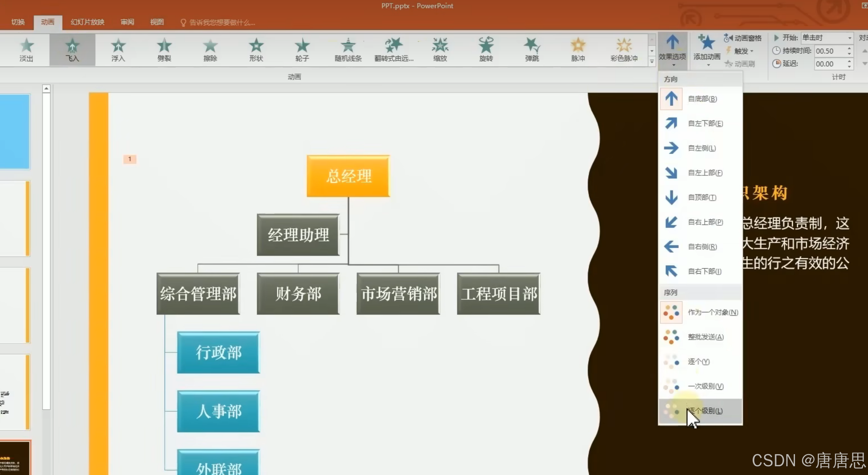Apply the 弹跳 (Bounce) animation
The width and height of the screenshot is (868, 475).
[532, 50]
